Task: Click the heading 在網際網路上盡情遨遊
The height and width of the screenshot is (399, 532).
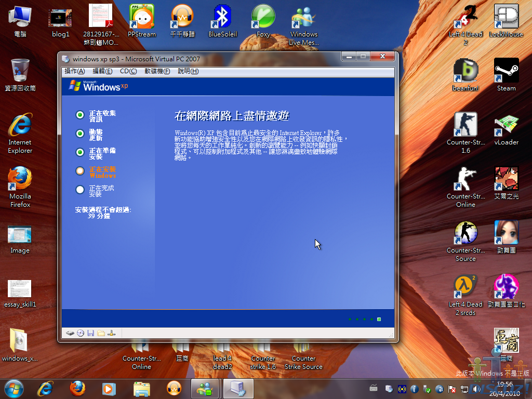Action: pyautogui.click(x=232, y=116)
